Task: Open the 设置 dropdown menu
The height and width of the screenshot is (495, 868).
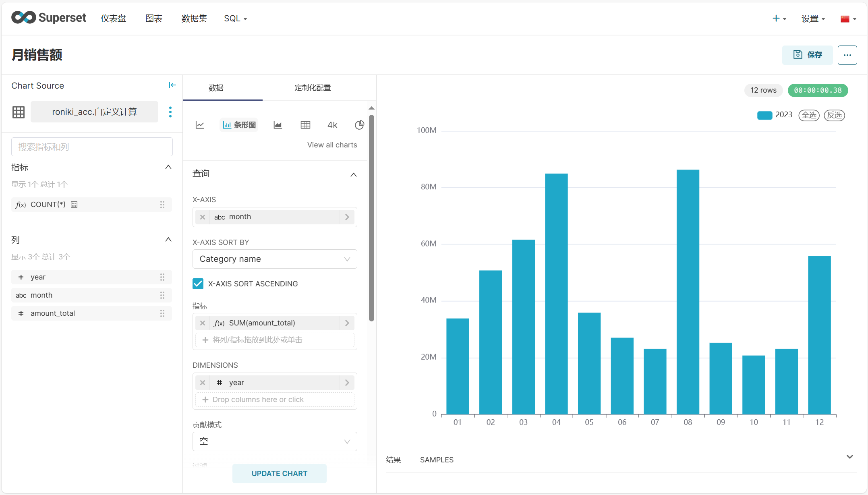Action: click(813, 19)
